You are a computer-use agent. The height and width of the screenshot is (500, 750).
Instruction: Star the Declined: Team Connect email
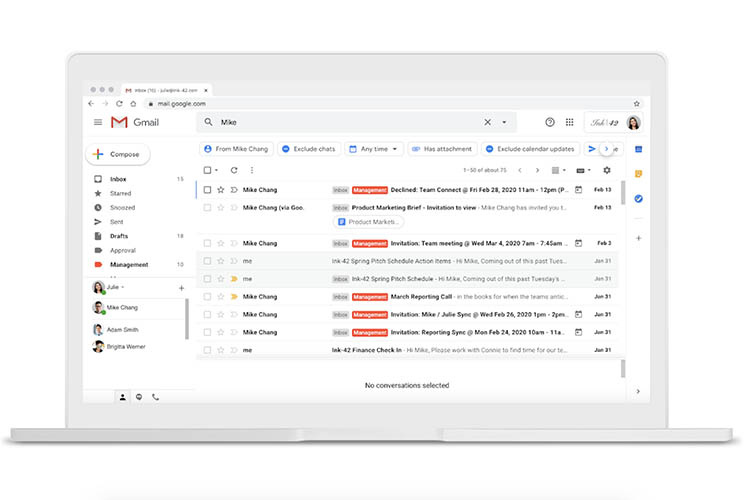point(221,189)
